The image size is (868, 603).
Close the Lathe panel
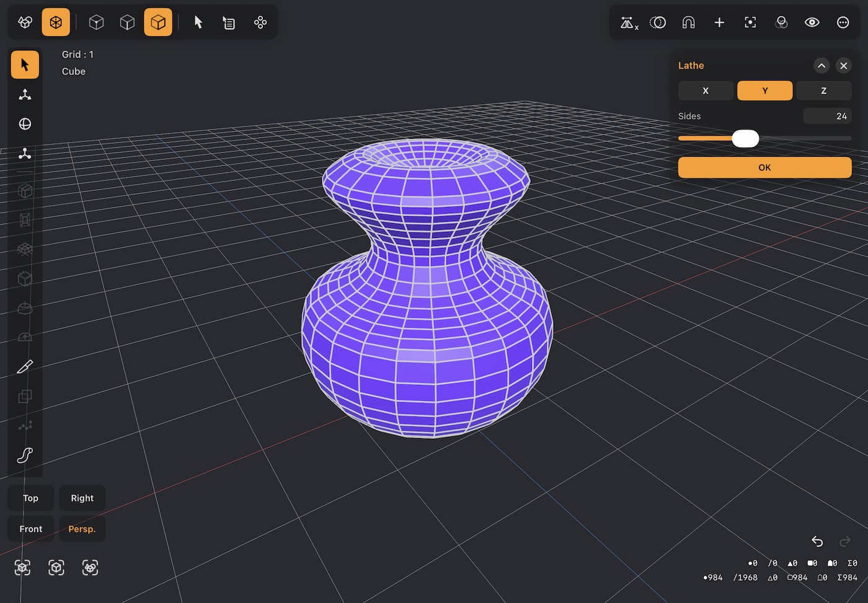[x=844, y=66]
